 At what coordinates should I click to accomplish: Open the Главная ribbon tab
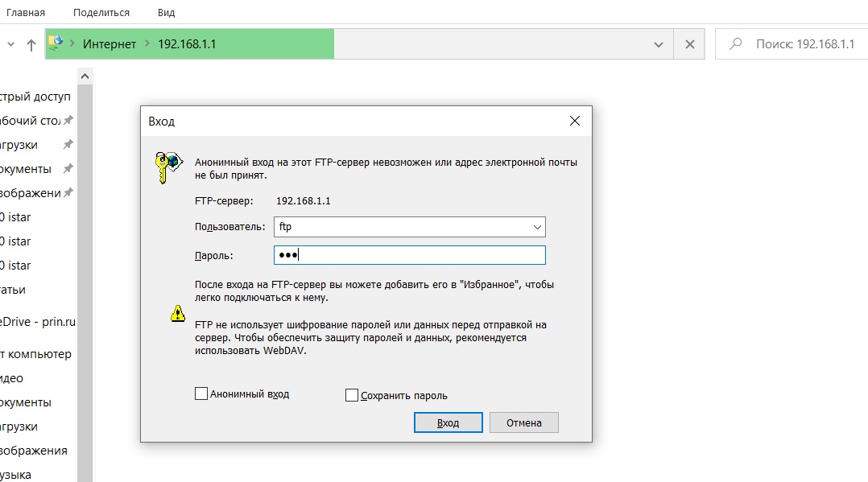[x=26, y=12]
